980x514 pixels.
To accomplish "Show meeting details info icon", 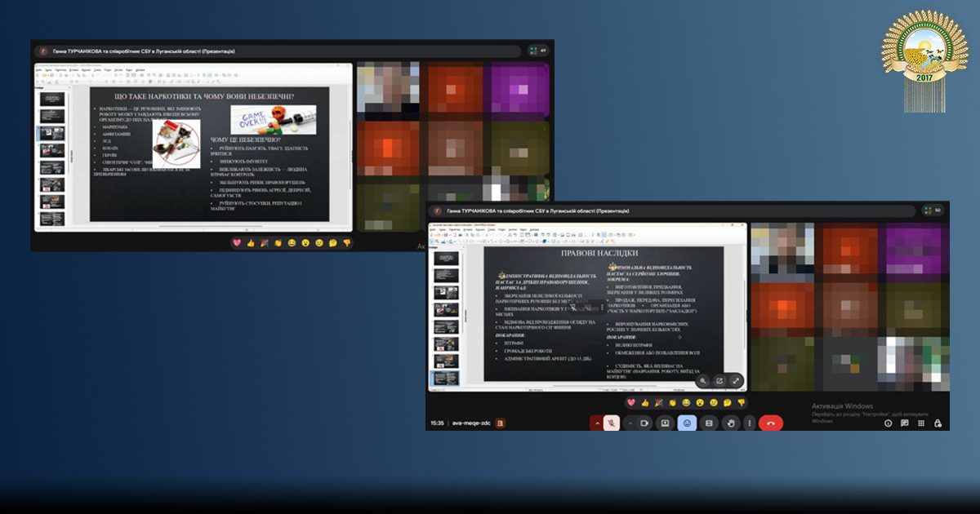I will [889, 423].
